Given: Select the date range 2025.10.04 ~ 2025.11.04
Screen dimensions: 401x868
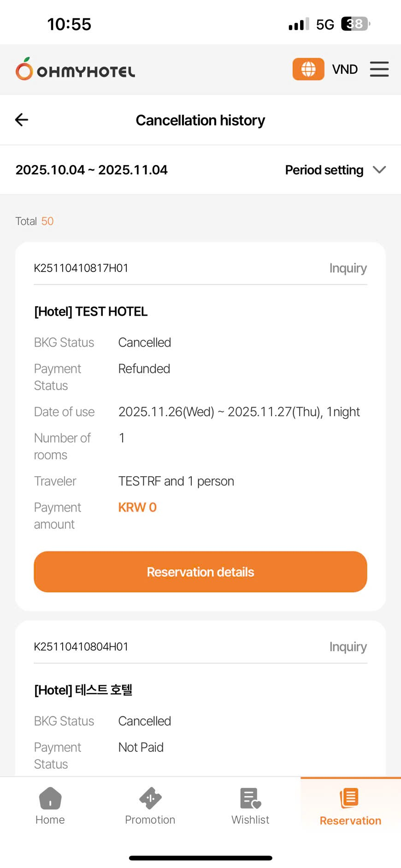Looking at the screenshot, I should pyautogui.click(x=92, y=170).
